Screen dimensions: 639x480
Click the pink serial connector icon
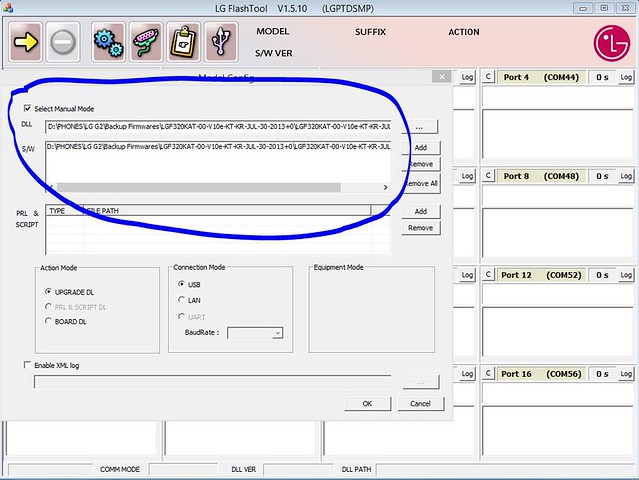144,42
